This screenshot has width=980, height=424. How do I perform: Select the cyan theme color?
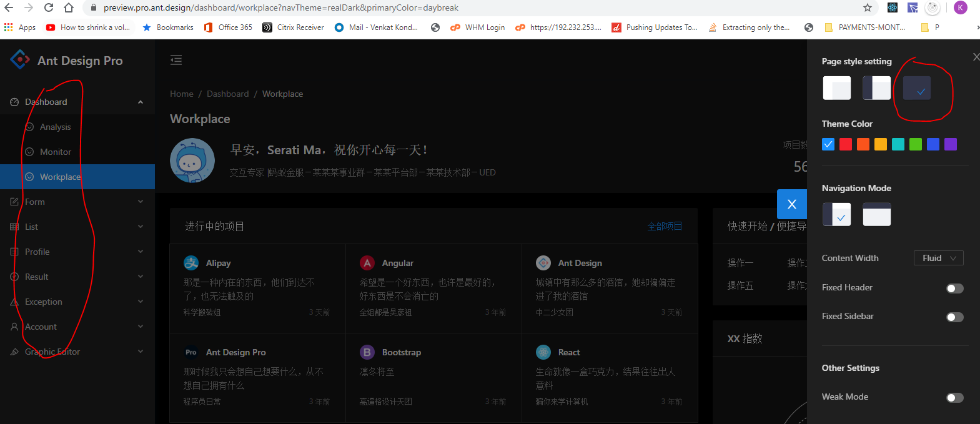tap(898, 144)
